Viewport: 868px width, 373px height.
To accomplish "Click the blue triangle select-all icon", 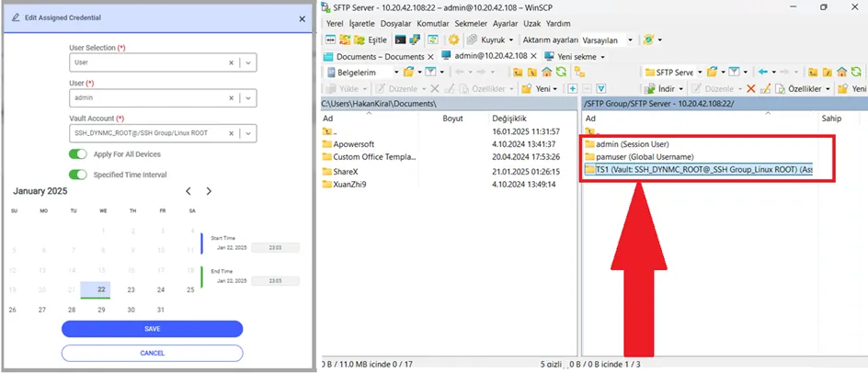I will coord(601,88).
